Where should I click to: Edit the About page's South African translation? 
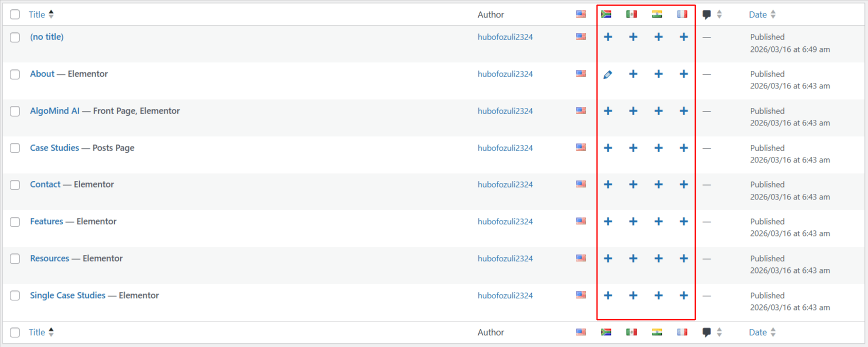[607, 75]
